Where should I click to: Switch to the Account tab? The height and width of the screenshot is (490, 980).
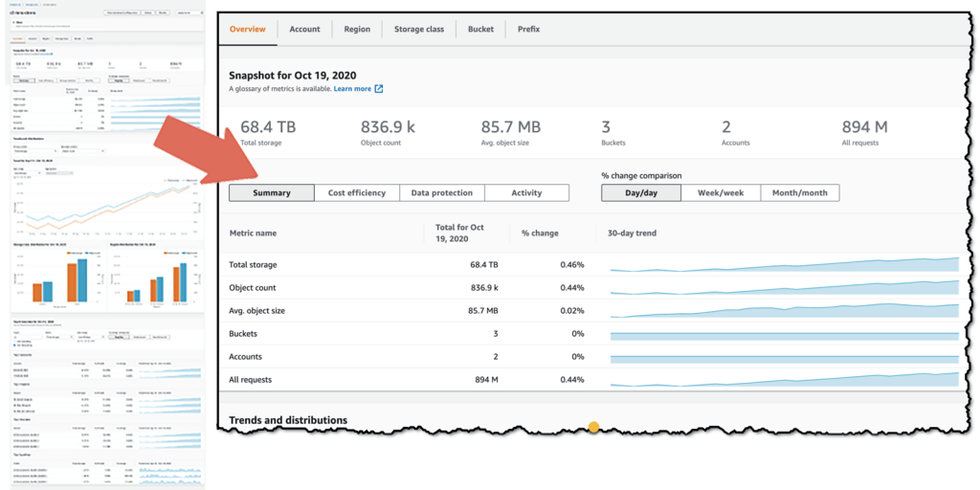(304, 29)
